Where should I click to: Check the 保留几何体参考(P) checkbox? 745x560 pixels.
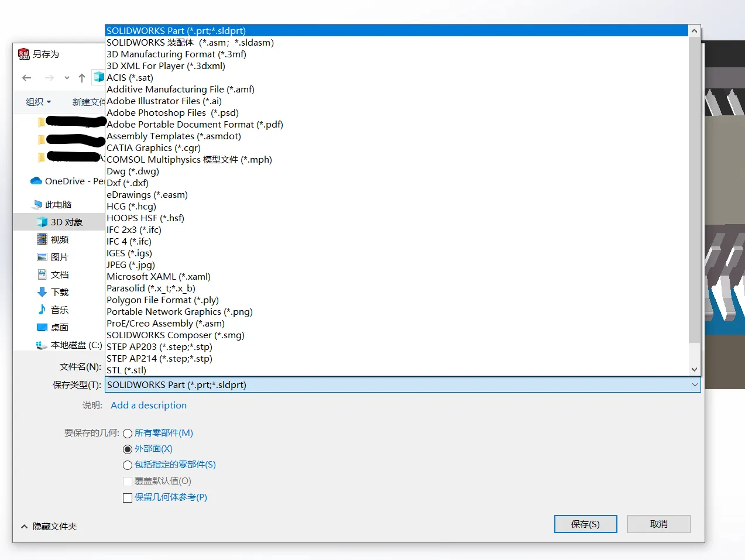pyautogui.click(x=128, y=498)
